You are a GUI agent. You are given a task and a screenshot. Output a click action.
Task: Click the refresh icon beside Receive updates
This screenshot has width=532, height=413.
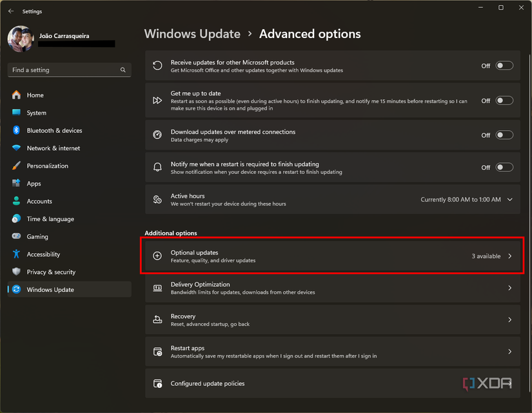157,66
